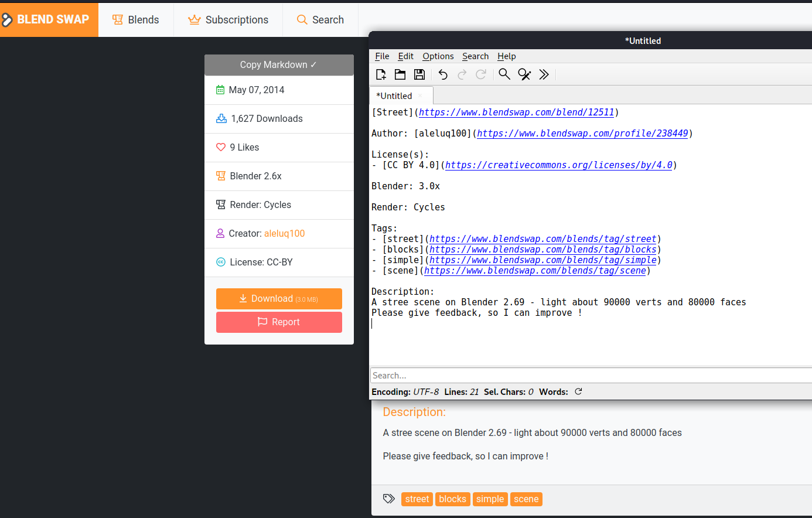Click the tag/blocks URL in editor

tap(543, 250)
